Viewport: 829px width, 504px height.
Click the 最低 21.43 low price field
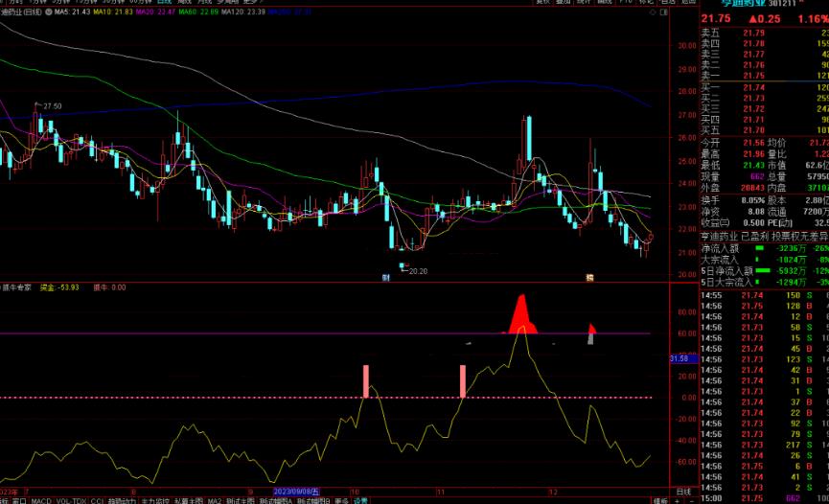point(733,165)
